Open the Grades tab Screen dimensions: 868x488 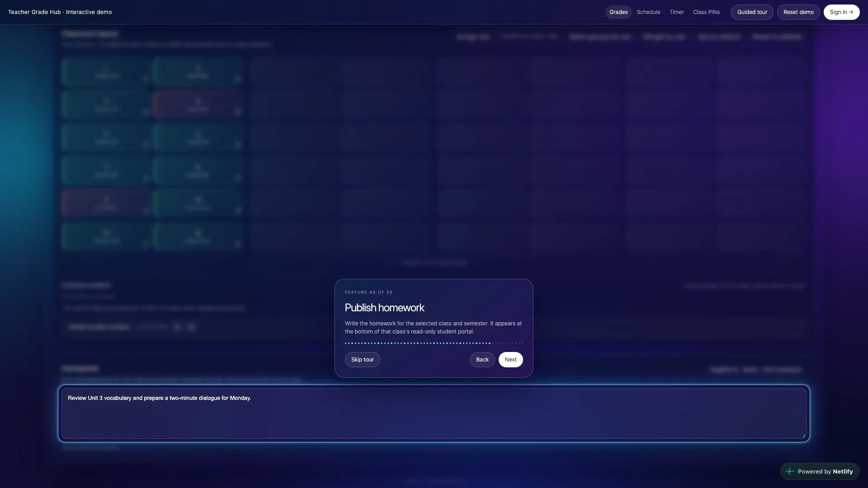tap(618, 12)
